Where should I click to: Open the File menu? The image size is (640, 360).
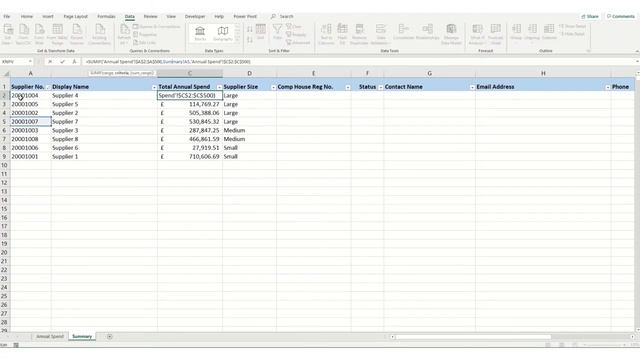(x=7, y=16)
